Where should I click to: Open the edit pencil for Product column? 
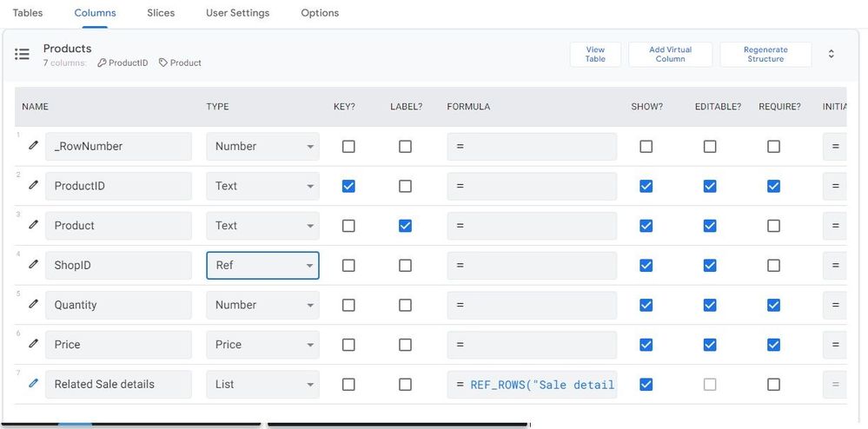pos(34,225)
